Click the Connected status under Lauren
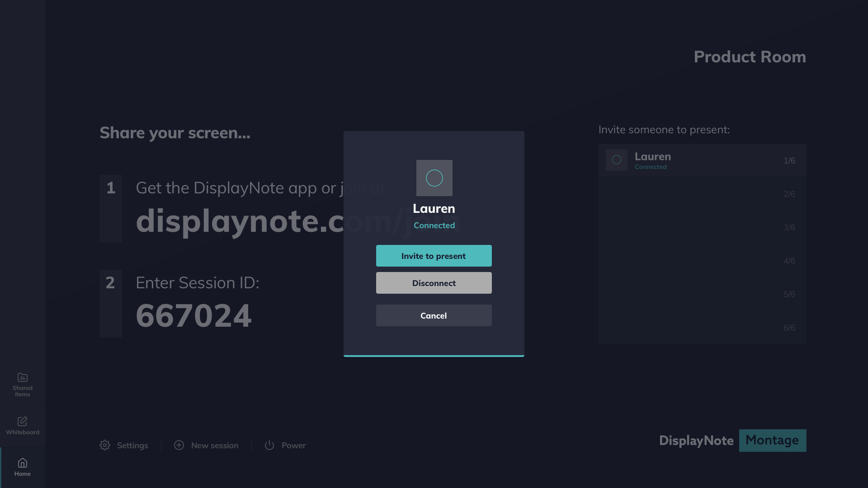This screenshot has width=868, height=488. point(434,225)
